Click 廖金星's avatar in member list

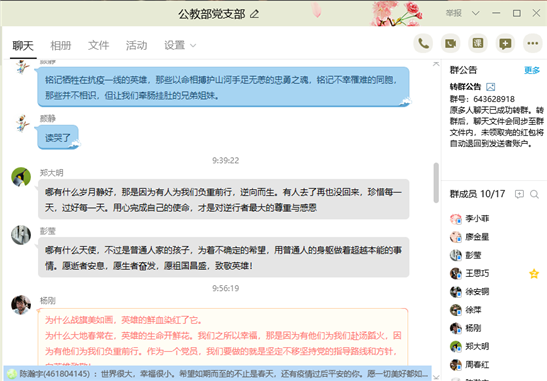pyautogui.click(x=456, y=237)
